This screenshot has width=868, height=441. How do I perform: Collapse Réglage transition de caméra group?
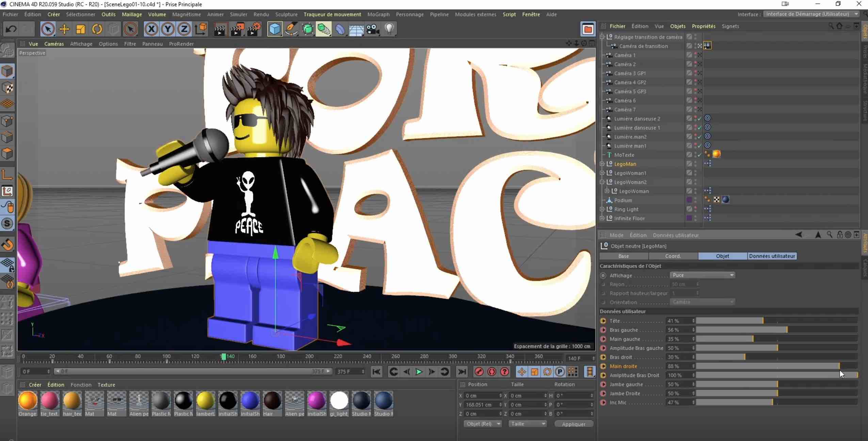tap(602, 37)
